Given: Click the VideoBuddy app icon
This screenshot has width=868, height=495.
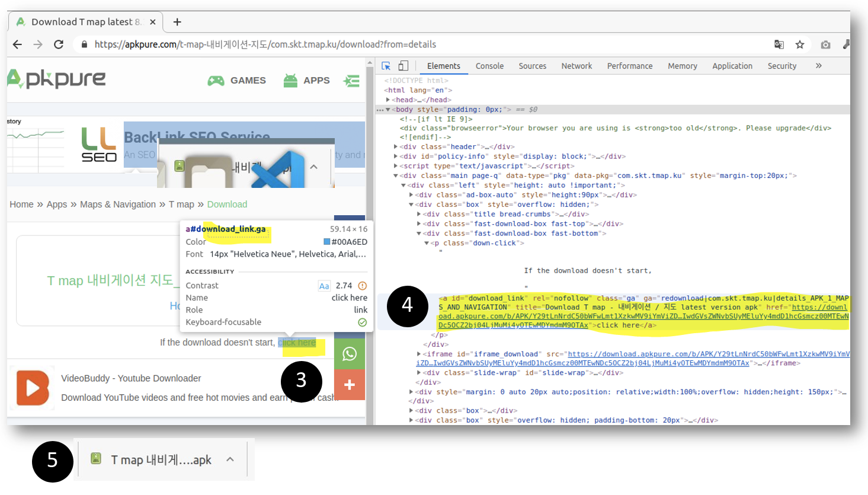Looking at the screenshot, I should pos(33,388).
